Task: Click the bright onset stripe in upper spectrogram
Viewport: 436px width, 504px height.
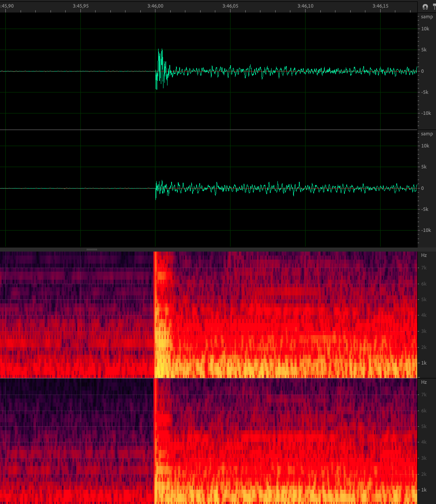Action: (155, 313)
